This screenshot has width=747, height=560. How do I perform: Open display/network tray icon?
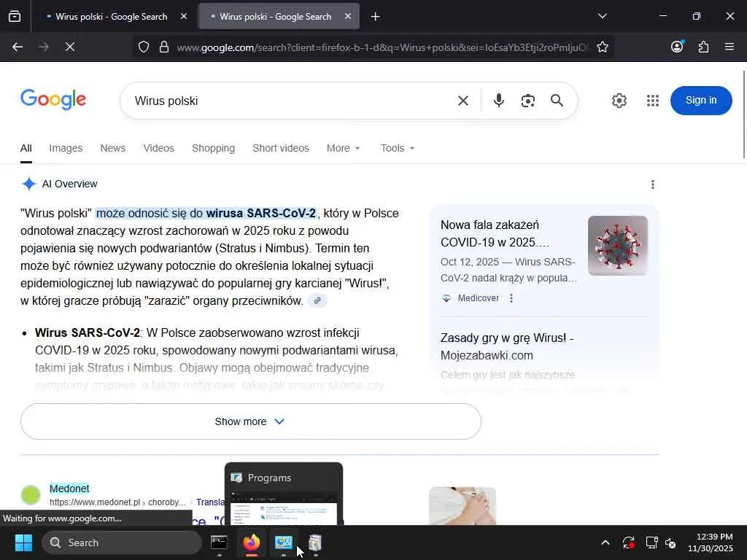(651, 542)
